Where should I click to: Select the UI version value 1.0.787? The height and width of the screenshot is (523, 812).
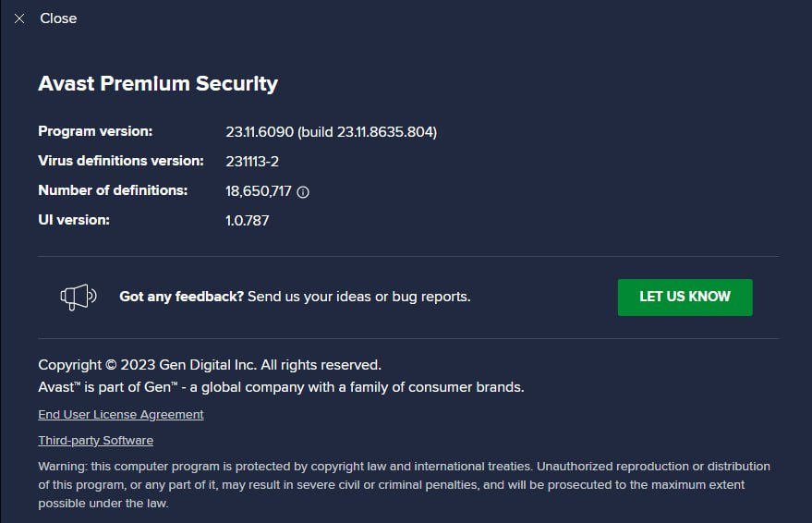pyautogui.click(x=248, y=221)
